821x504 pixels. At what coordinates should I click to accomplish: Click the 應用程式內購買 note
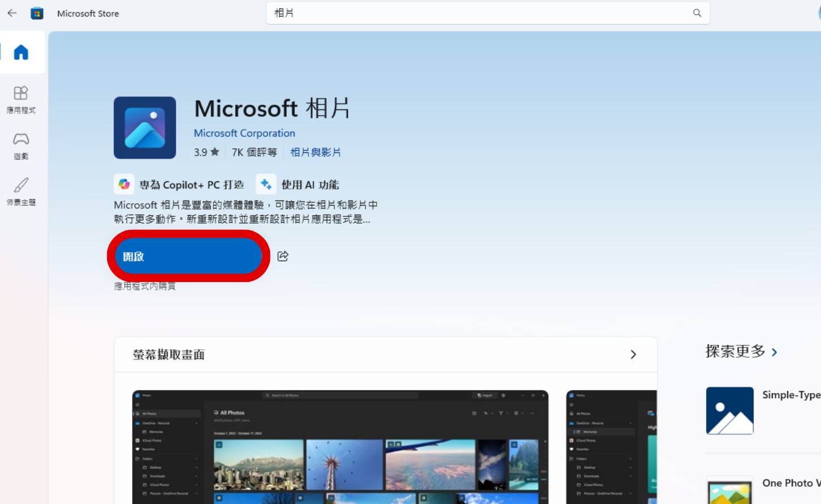point(145,286)
